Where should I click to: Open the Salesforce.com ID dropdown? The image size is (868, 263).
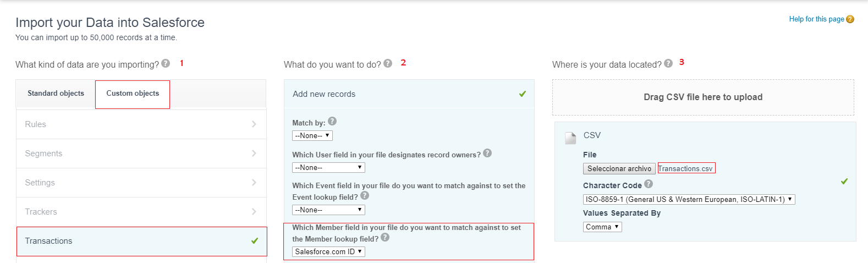(x=328, y=251)
